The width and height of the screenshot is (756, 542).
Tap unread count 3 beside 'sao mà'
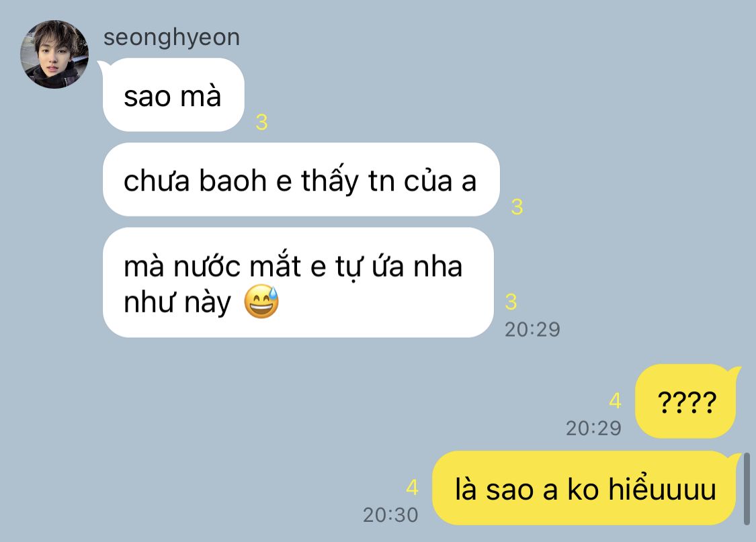coord(262,122)
